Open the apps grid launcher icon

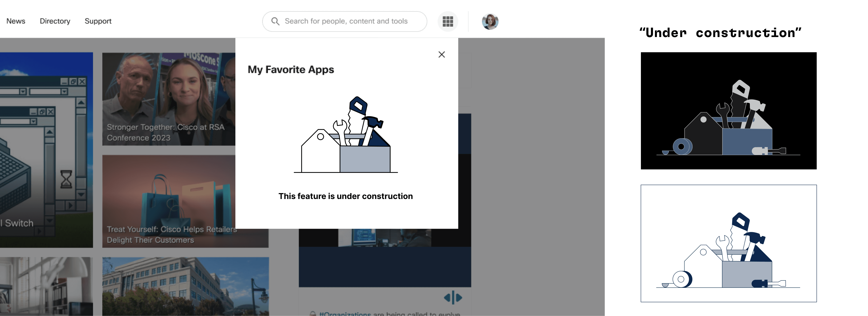[x=448, y=22]
